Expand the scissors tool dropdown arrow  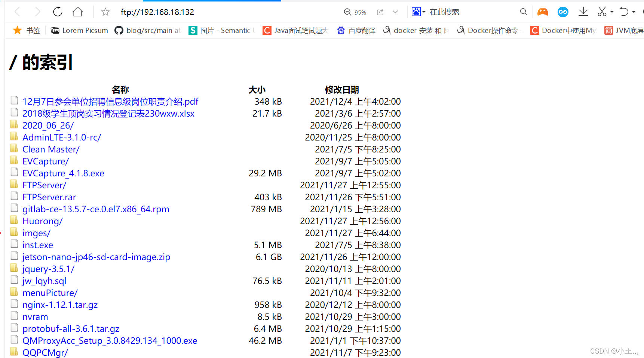[x=612, y=12]
